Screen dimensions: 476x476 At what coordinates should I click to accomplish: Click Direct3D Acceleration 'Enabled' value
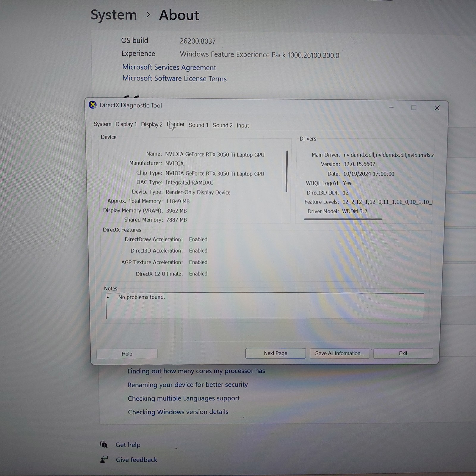coord(198,250)
